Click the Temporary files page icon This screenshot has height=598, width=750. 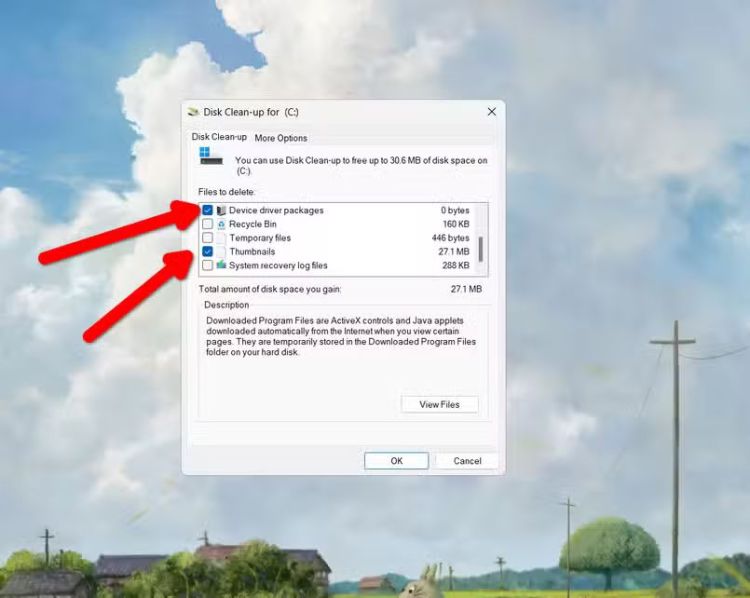pyautogui.click(x=221, y=239)
